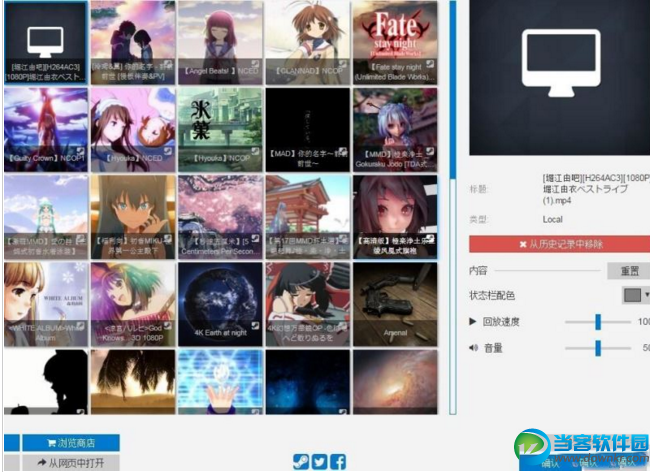Screen dimensions: 650x472
Task: Click the volume speaker icon
Action: tap(473, 348)
